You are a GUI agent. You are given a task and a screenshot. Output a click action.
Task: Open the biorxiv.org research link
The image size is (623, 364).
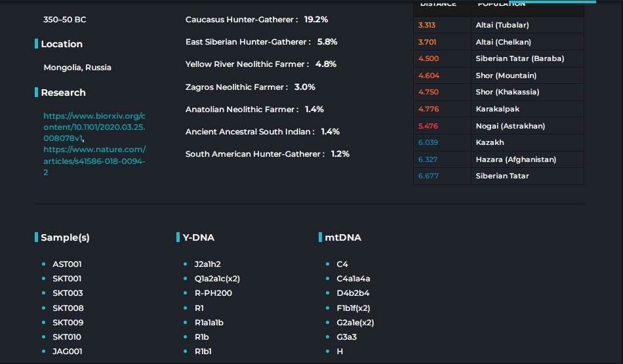94,127
